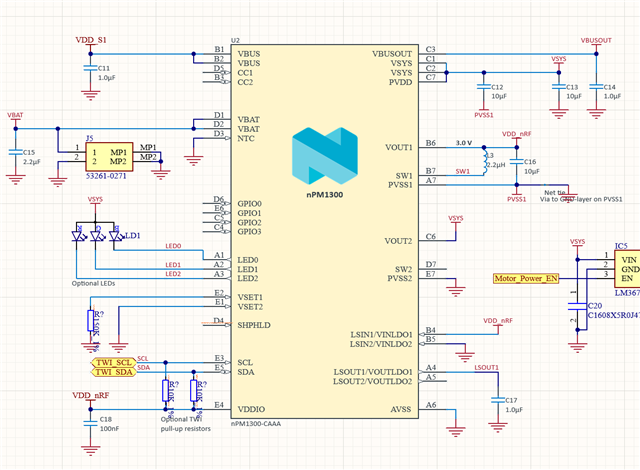Click the 53261-0271 part number
Screen dimensions: 640x470
pos(106,176)
